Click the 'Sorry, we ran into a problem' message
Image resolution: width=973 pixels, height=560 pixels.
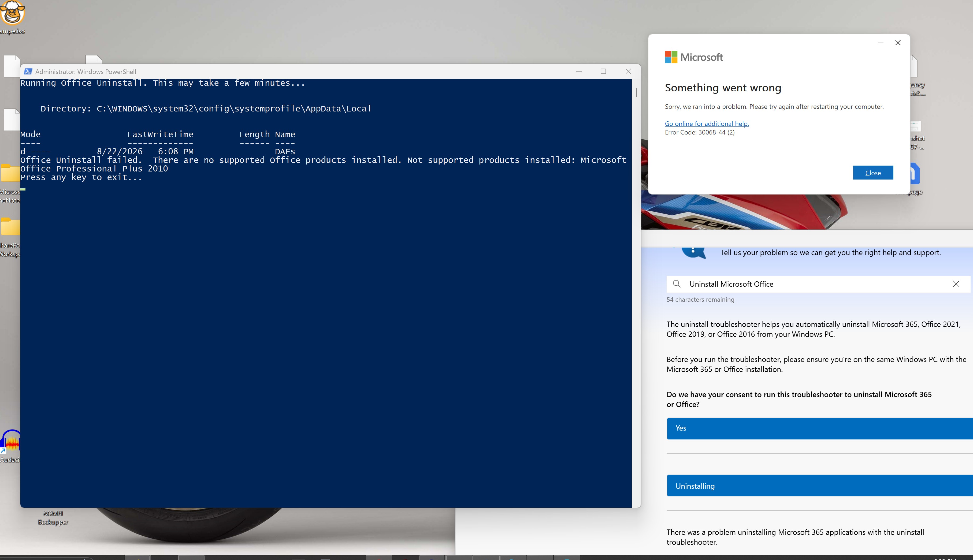coord(774,107)
